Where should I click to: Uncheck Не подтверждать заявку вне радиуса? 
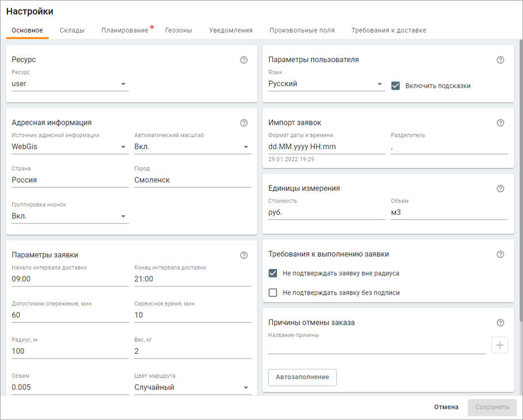click(x=273, y=273)
